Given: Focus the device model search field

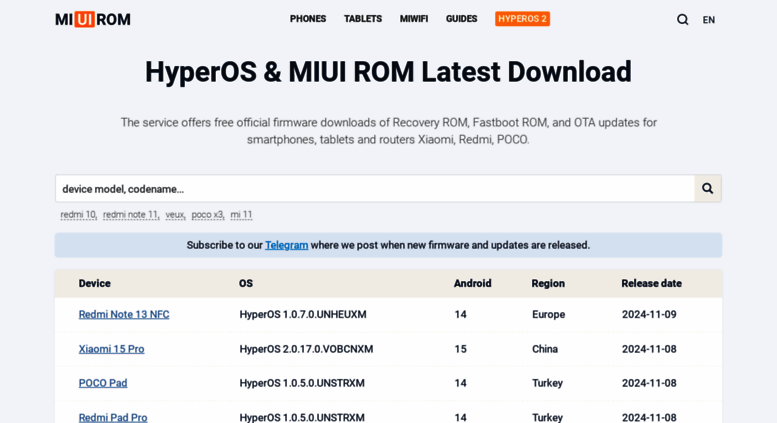Looking at the screenshot, I should click(x=375, y=189).
